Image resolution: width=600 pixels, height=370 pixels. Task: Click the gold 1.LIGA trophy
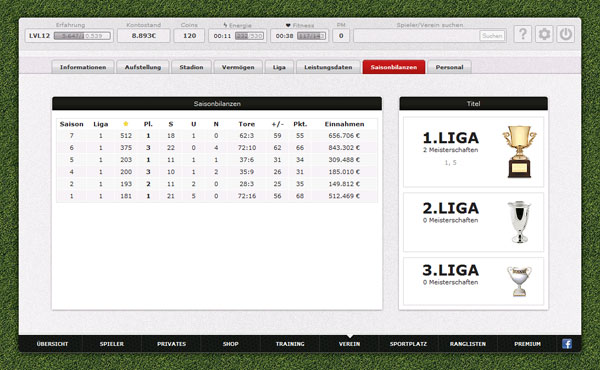click(x=519, y=152)
